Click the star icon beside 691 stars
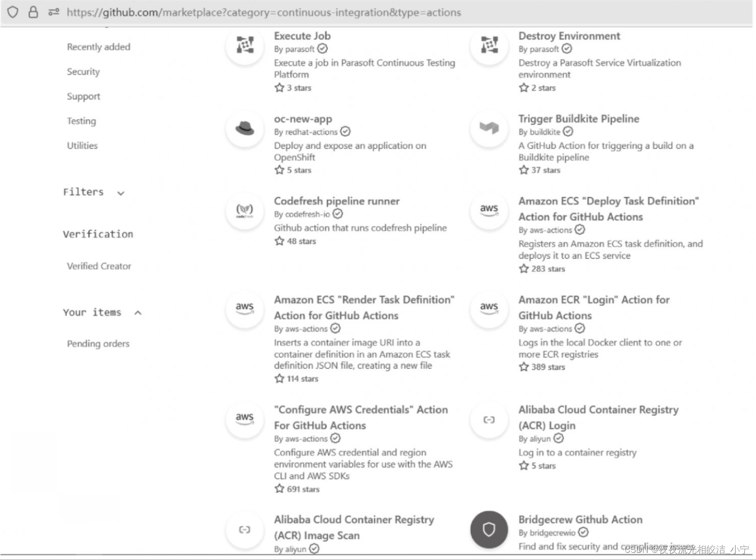 point(279,489)
